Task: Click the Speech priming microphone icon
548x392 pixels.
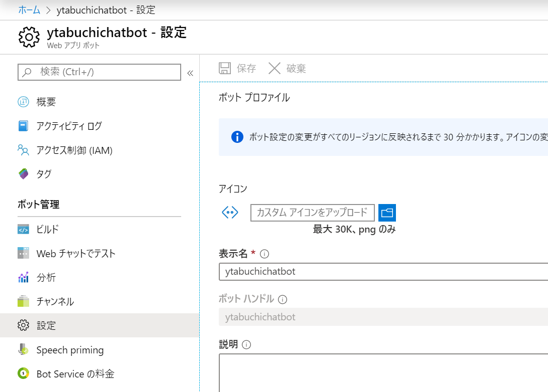Action: click(x=24, y=349)
